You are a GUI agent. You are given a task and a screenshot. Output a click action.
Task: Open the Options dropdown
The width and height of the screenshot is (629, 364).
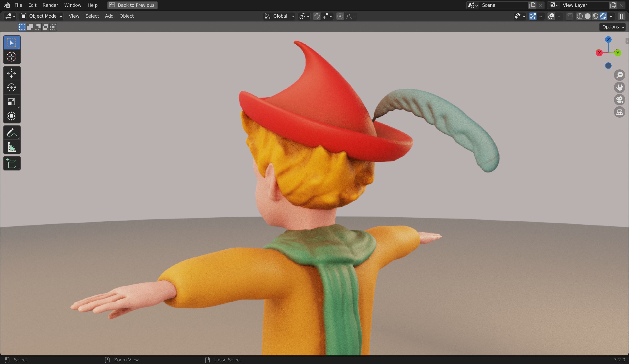point(613,27)
